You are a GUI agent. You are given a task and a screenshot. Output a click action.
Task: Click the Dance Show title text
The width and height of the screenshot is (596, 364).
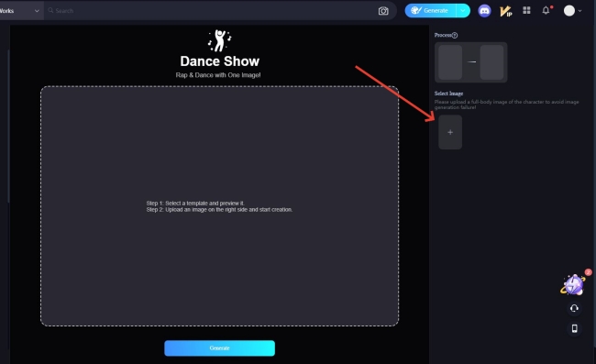(220, 61)
